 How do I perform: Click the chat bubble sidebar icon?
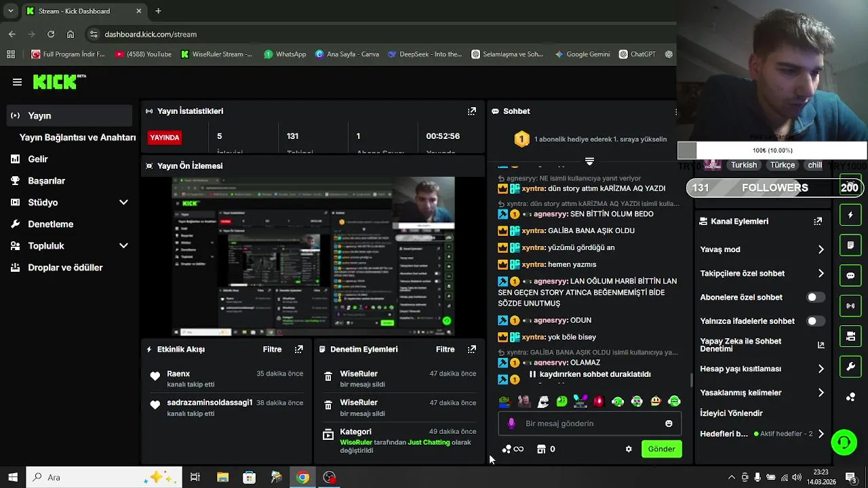850,275
